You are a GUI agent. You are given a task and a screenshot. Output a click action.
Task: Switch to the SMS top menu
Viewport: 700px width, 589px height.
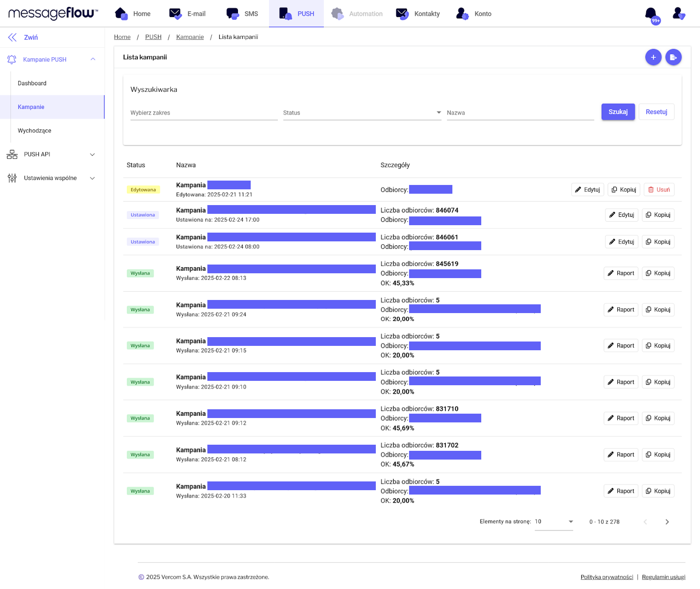(x=242, y=14)
